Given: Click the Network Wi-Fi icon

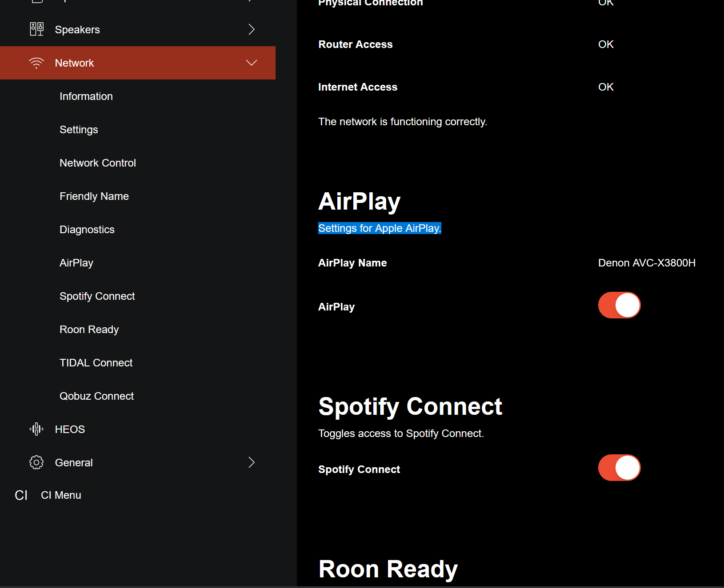Looking at the screenshot, I should coord(36,63).
